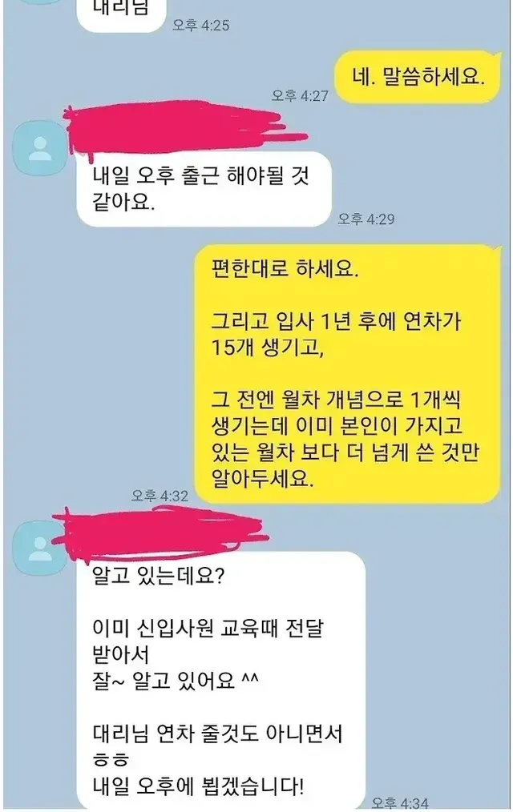Tap the 알고 있는데요? line in the white bubble

point(158,575)
